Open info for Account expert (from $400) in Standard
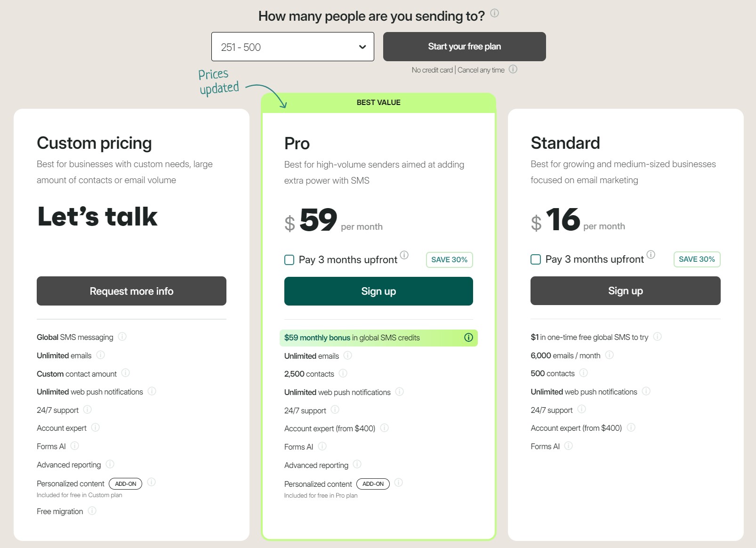Image resolution: width=756 pixels, height=548 pixels. pyautogui.click(x=631, y=428)
